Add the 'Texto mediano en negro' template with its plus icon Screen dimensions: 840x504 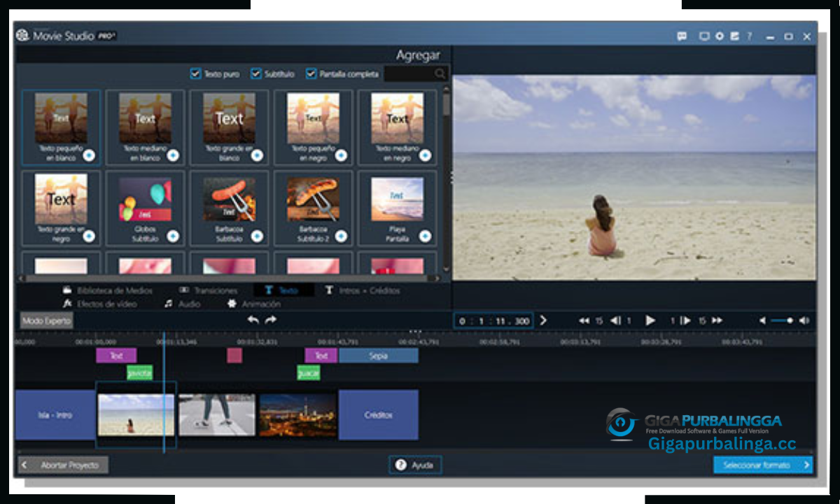(425, 155)
